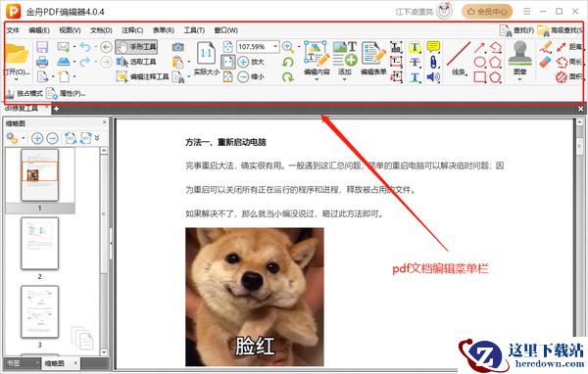The width and height of the screenshot is (588, 374).
Task: Click the Send by email envelope icon
Action: tap(64, 47)
